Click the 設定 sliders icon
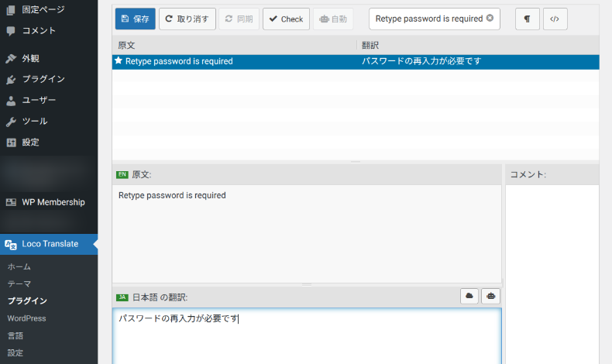The image size is (612, 364). (x=11, y=143)
